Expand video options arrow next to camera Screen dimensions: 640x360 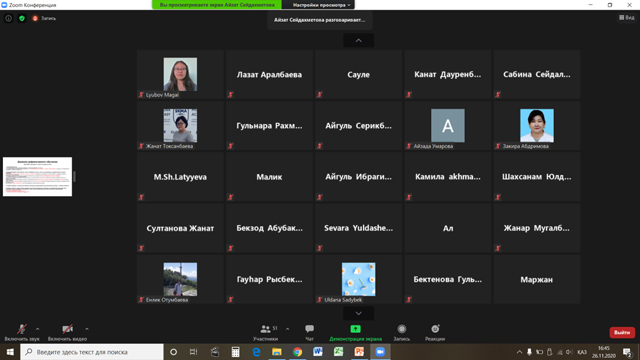87,329
